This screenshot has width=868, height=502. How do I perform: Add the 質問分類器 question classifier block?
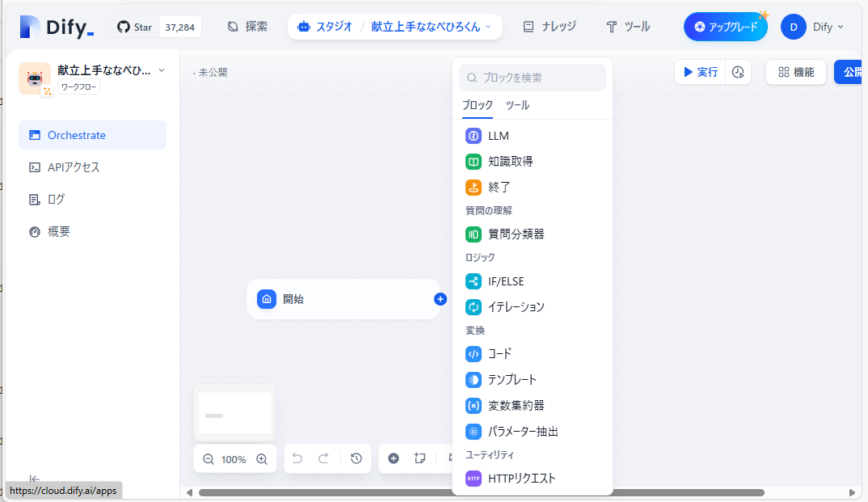(x=532, y=234)
